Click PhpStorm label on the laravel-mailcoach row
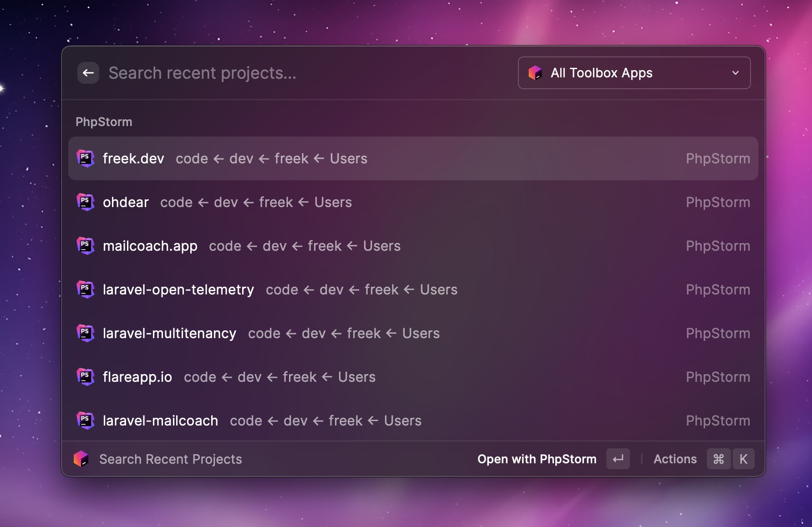812x527 pixels. click(x=718, y=421)
